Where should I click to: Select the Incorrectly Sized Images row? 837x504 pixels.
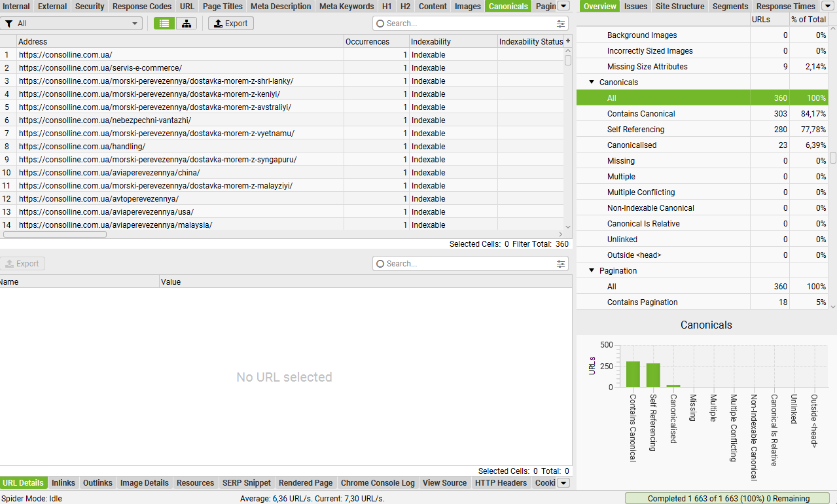(x=702, y=50)
